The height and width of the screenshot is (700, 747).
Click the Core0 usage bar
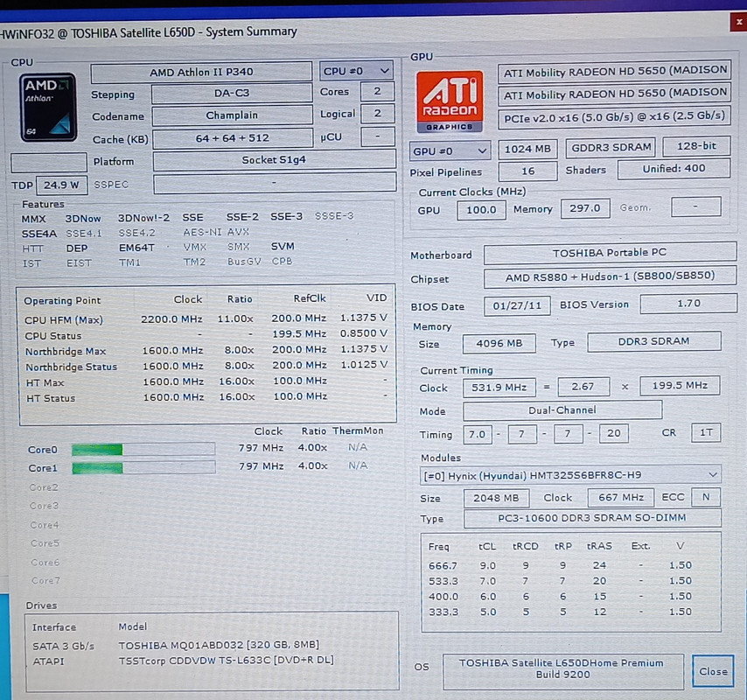(x=143, y=449)
